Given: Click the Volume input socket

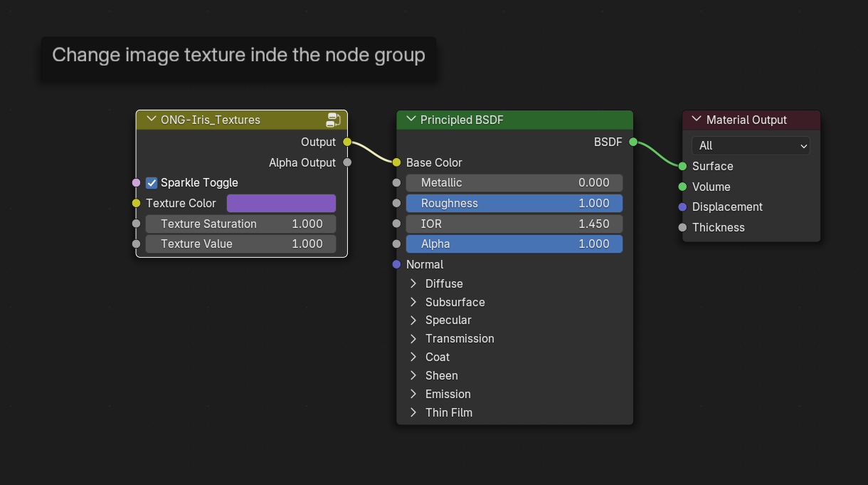Looking at the screenshot, I should pos(682,187).
